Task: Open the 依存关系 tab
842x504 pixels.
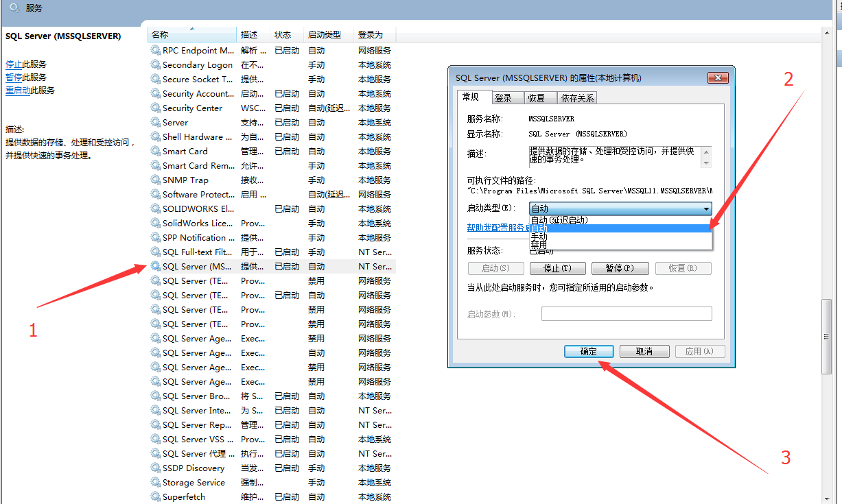Action: (x=577, y=98)
